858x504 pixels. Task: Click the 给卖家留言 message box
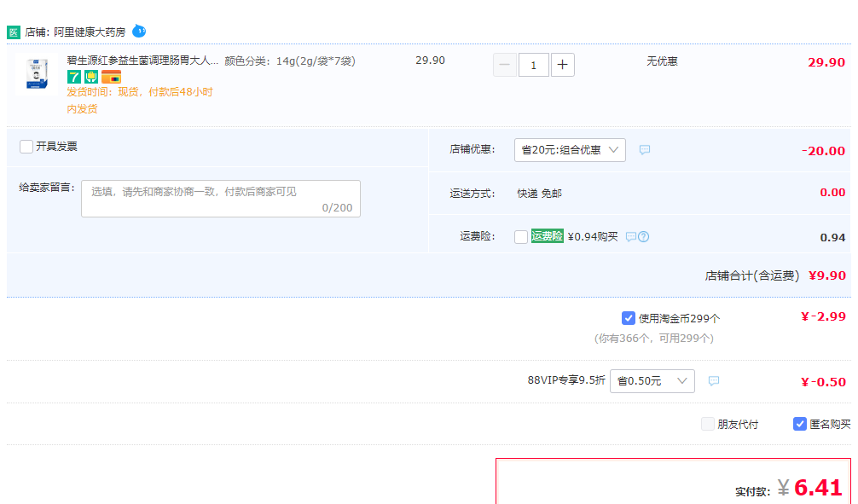point(221,199)
